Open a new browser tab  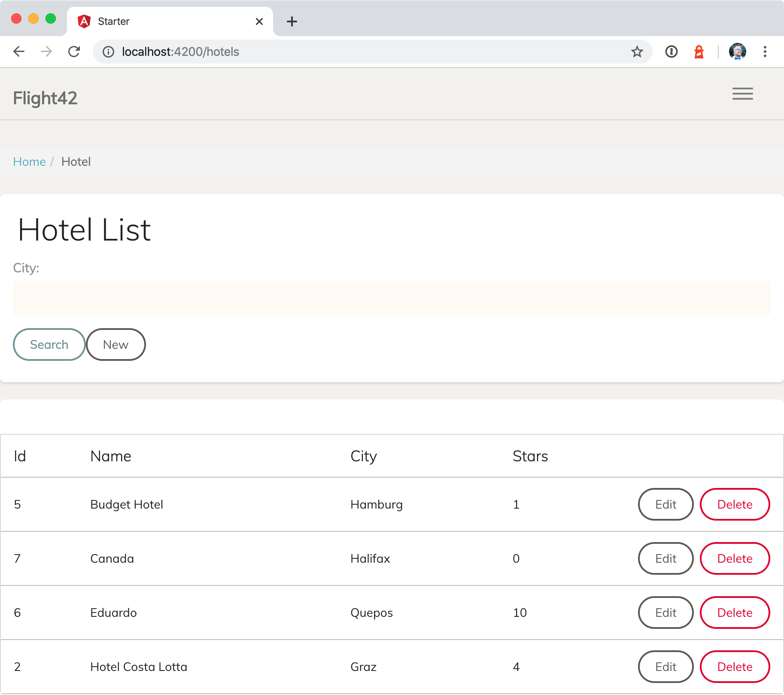(292, 21)
